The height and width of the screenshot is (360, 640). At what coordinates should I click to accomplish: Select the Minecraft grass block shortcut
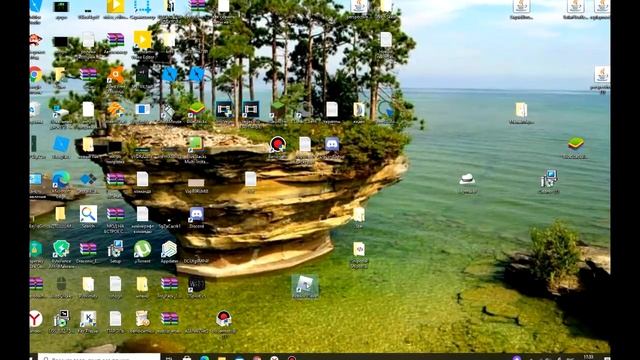pos(278,110)
